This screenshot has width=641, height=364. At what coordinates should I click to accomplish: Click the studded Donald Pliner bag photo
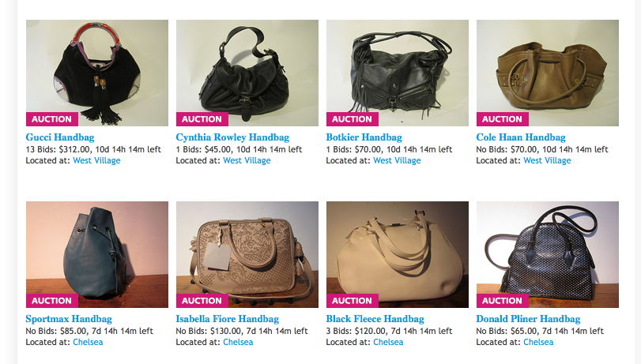pos(548,254)
